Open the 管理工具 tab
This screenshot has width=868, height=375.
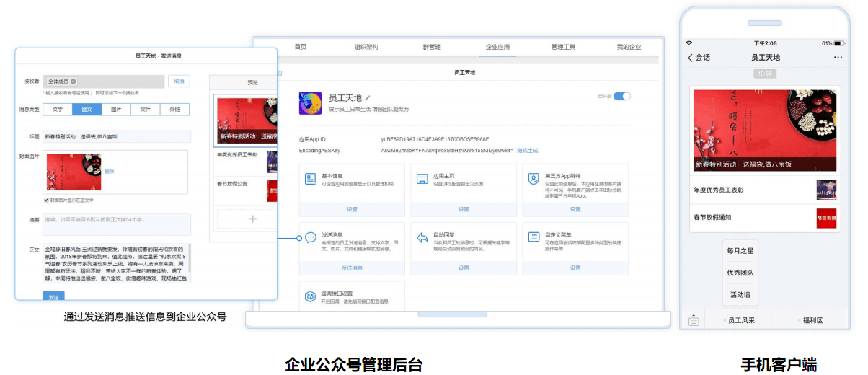click(x=563, y=47)
